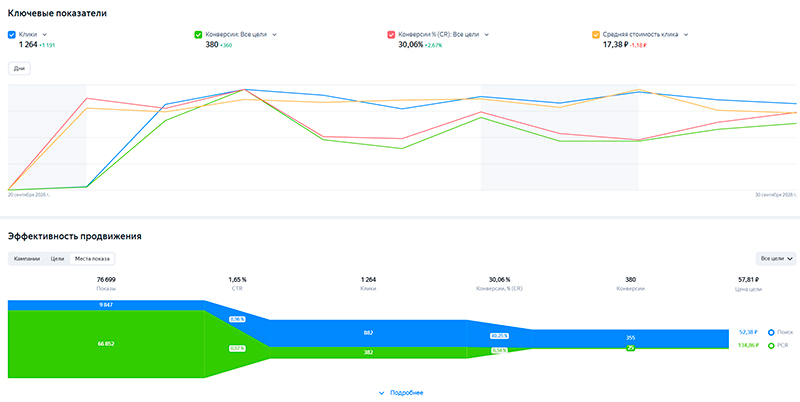This screenshot has height=402, width=800.
Task: Uncheck the green Конверсии: Все цели checkbox
Action: [x=198, y=35]
